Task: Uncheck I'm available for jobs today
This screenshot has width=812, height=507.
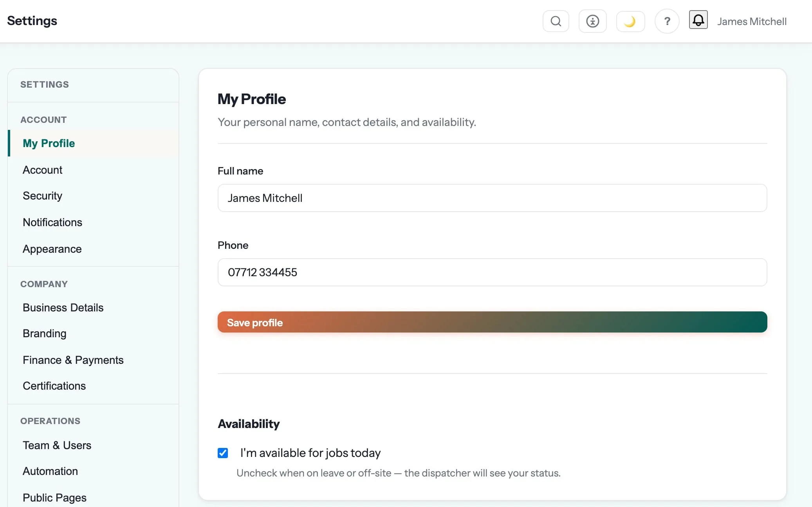Action: coord(223,453)
